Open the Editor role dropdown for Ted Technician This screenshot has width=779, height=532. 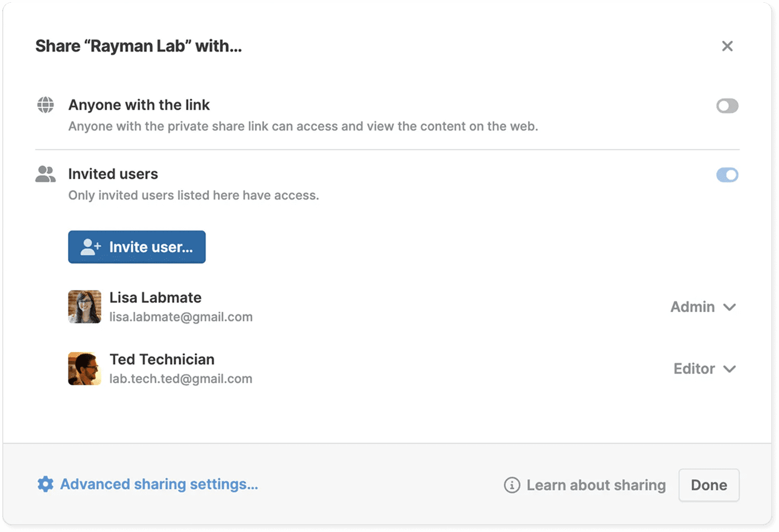pos(704,368)
